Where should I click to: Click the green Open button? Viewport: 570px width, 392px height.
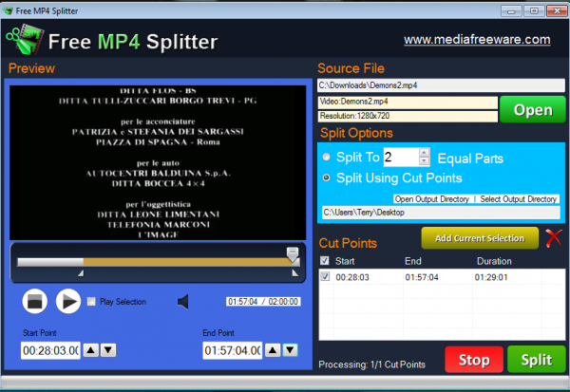(x=533, y=109)
